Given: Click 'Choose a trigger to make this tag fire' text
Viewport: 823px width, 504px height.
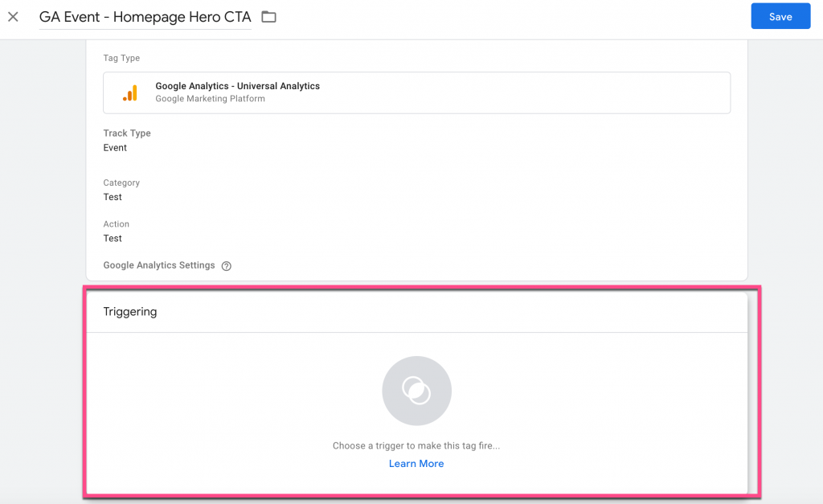Looking at the screenshot, I should [416, 445].
